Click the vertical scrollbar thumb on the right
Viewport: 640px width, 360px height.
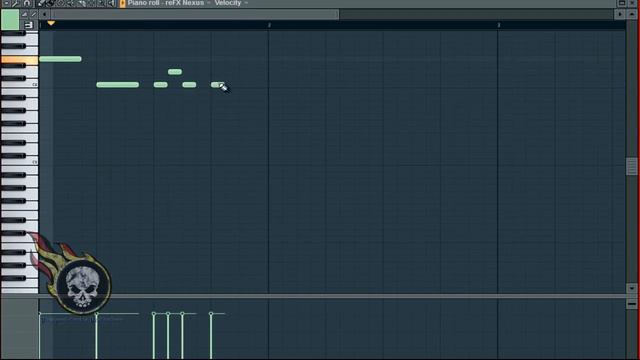632,166
